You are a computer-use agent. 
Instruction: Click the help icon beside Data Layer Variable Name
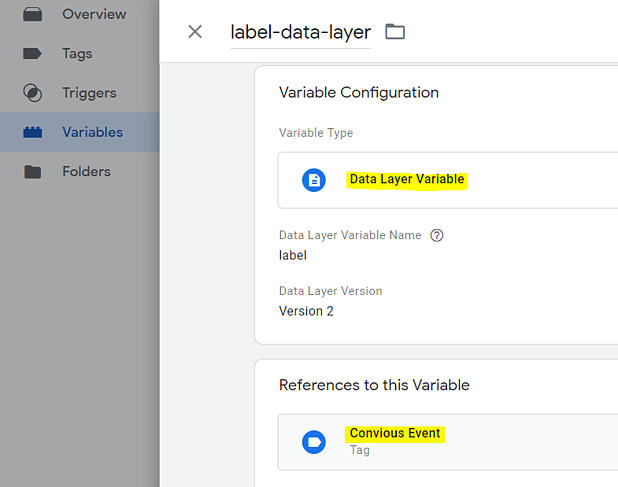pyautogui.click(x=436, y=236)
